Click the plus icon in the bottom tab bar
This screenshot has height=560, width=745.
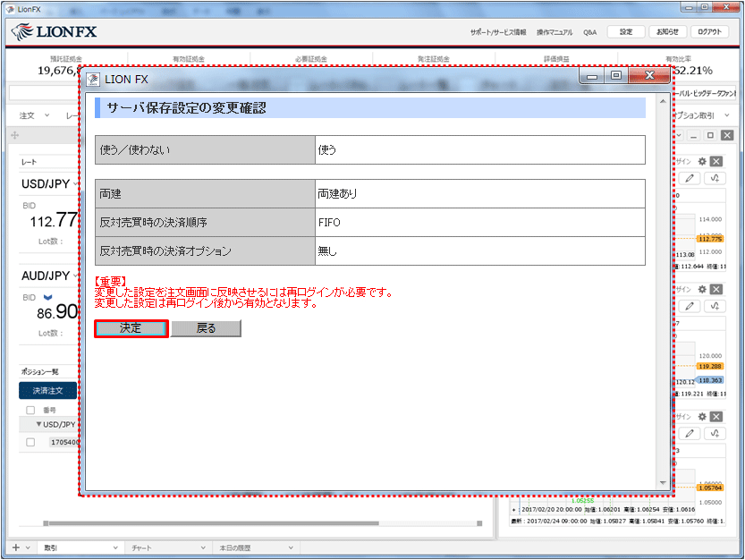pos(16,547)
